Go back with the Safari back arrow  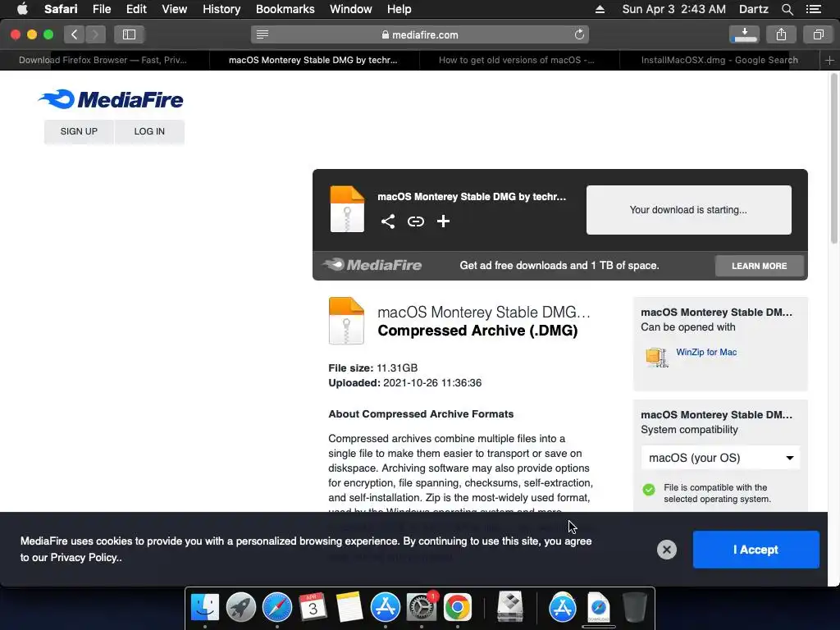75,34
